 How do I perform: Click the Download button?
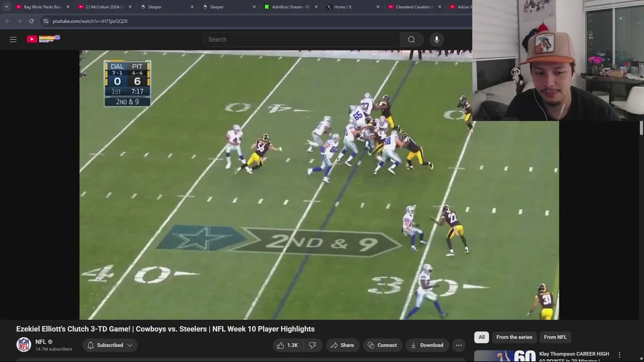[427, 345]
